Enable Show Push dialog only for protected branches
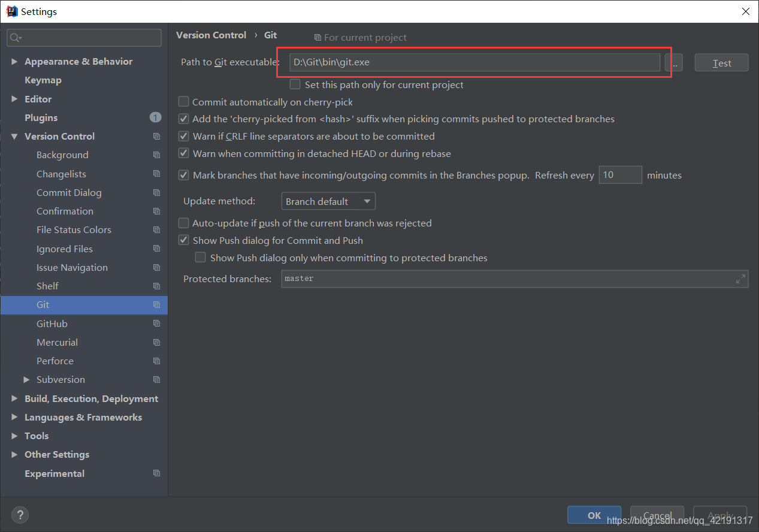This screenshot has height=532, width=759. [x=201, y=258]
